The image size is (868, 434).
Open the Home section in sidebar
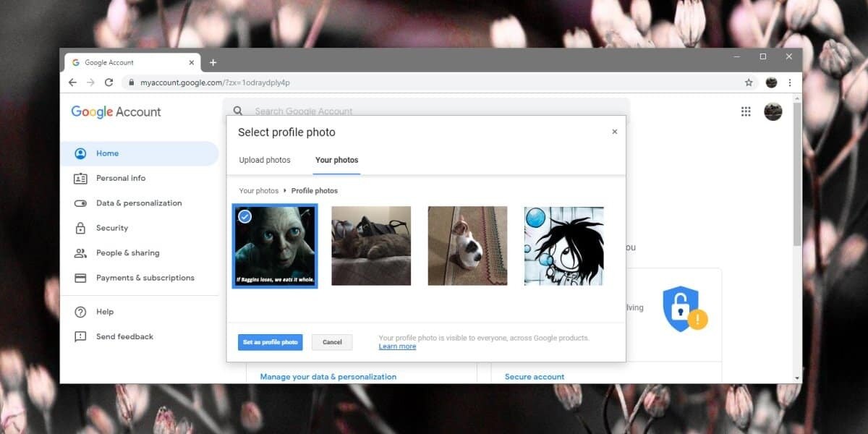tap(107, 153)
